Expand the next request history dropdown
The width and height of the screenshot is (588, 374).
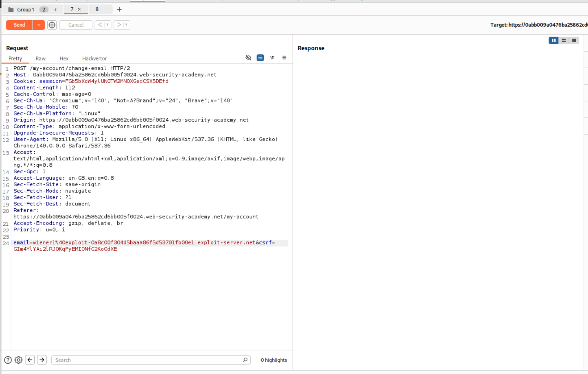point(126,25)
